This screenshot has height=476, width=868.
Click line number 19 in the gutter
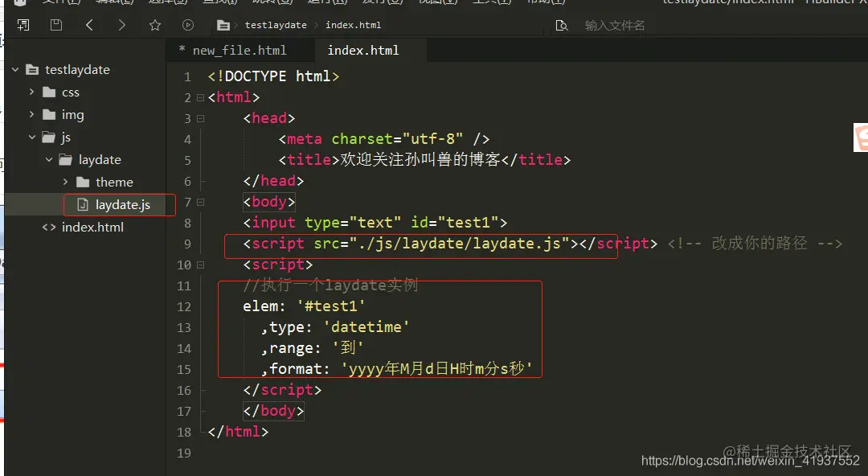click(x=184, y=453)
